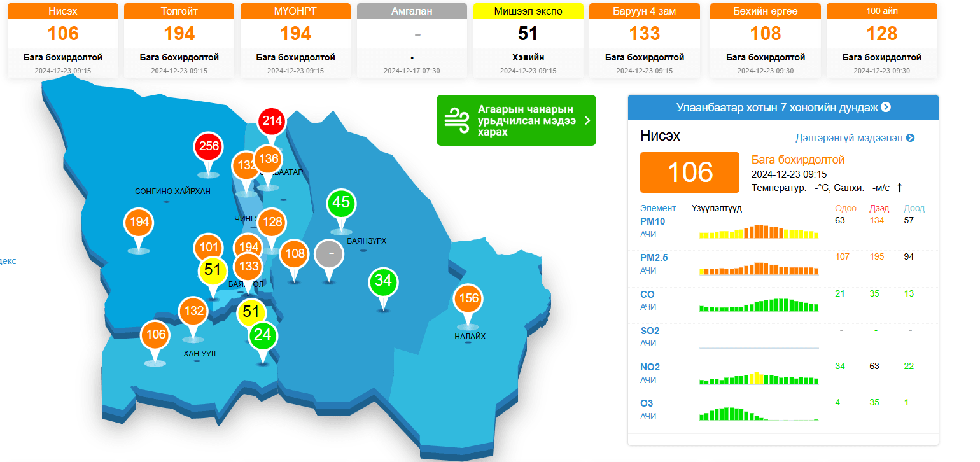
Task: Click the orange 106 marker on map
Action: (x=155, y=335)
